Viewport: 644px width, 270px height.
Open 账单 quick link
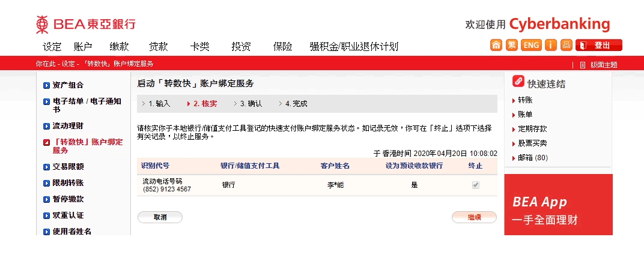[x=525, y=115]
